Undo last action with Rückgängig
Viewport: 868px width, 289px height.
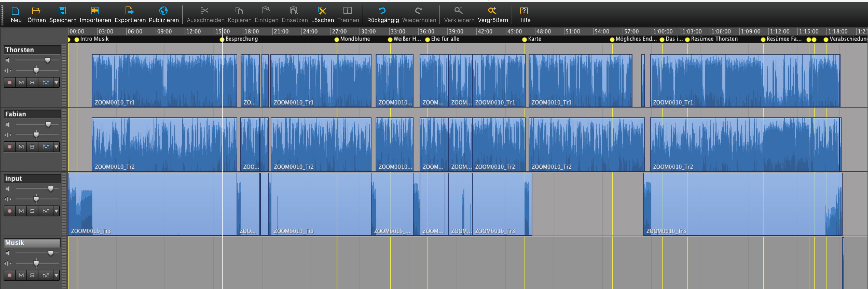click(383, 15)
